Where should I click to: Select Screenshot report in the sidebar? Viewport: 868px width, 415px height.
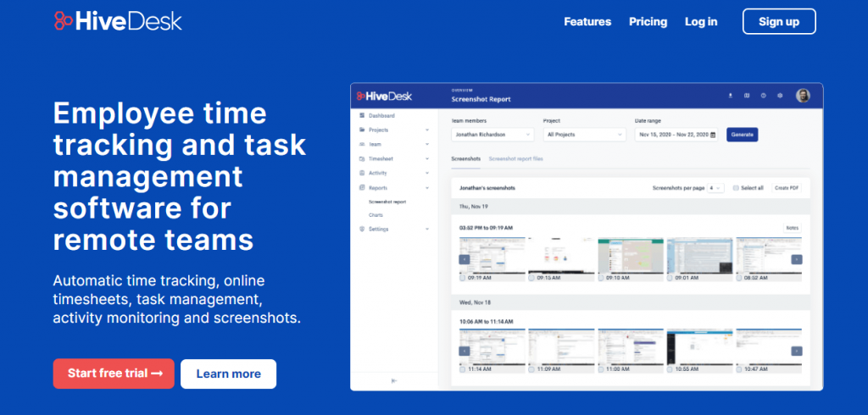387,202
